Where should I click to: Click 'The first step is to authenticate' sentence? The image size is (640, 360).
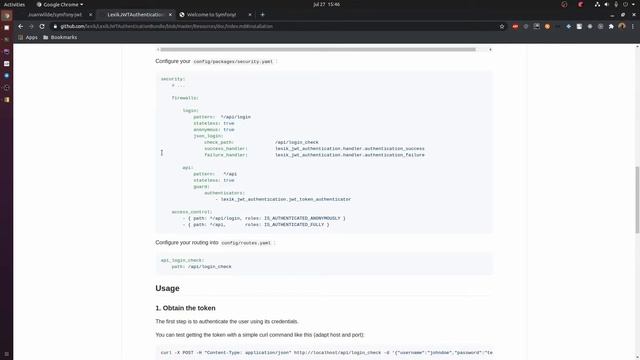click(227, 321)
